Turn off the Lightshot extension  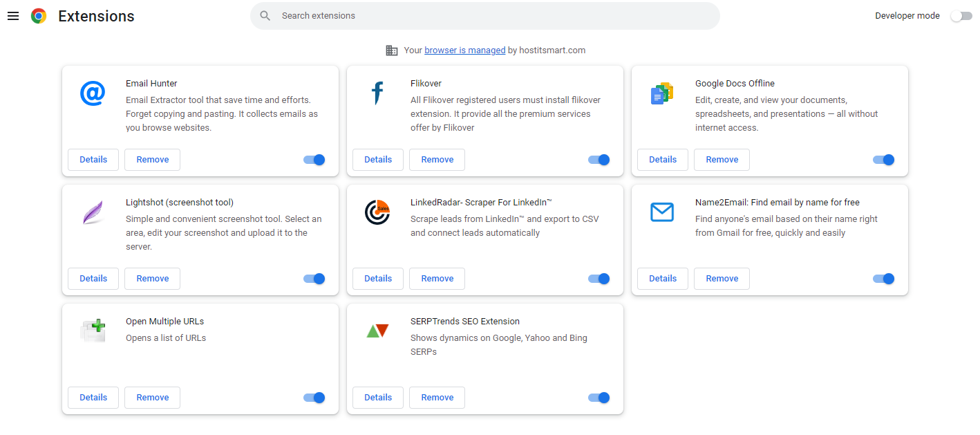pos(314,279)
